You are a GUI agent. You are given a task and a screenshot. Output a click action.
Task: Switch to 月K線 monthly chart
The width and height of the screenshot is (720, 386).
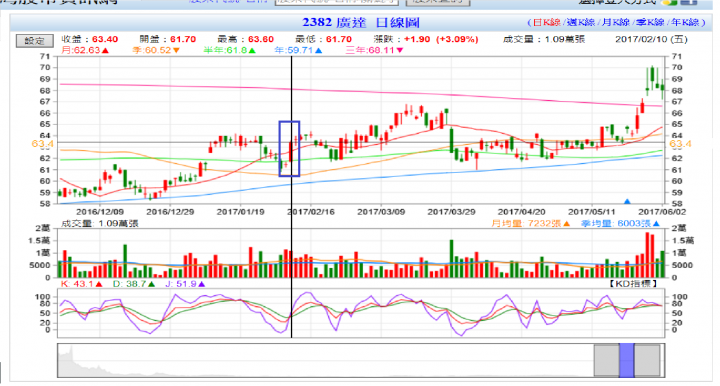point(615,22)
